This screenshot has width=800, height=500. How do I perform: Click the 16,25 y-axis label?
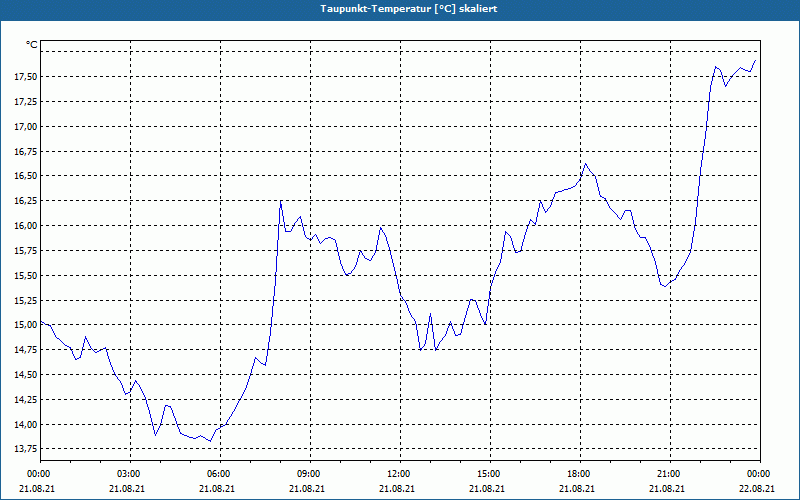[26, 201]
